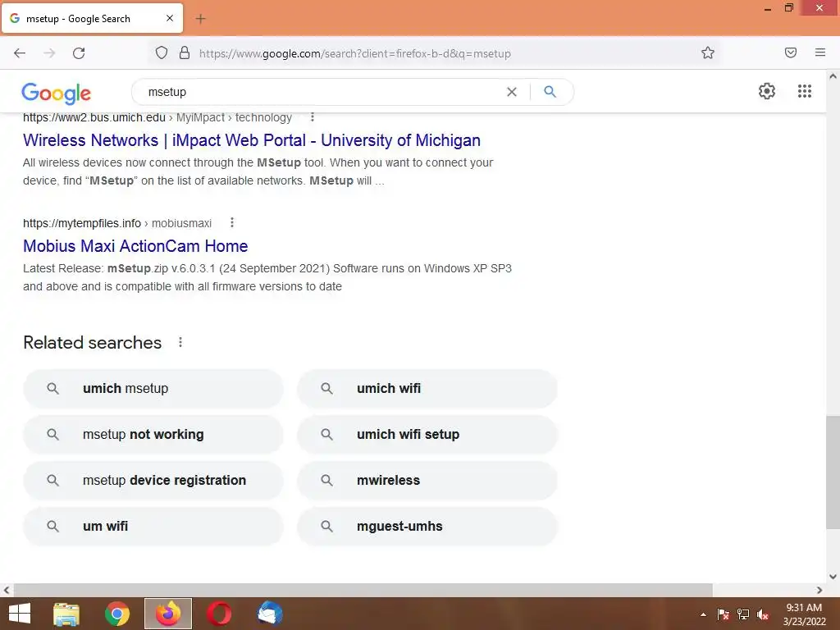
Task: Click the scroll right arrow at bottom
Action: [819, 590]
